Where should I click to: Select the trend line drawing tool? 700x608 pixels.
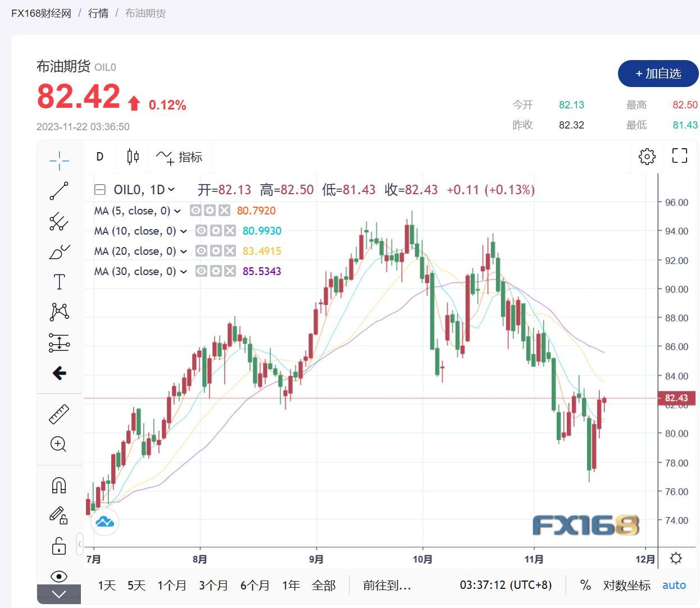coord(59,191)
